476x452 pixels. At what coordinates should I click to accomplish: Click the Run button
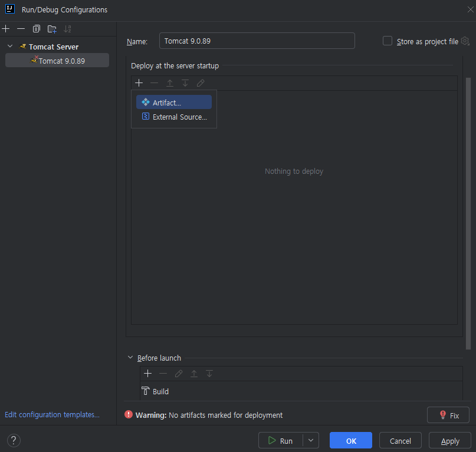click(x=281, y=440)
